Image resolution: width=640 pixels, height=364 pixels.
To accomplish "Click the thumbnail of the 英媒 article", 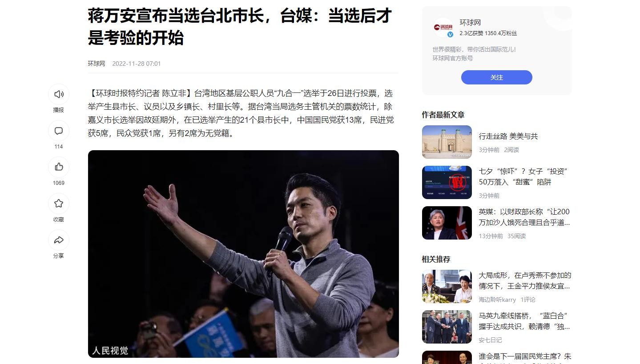I will 447,223.
